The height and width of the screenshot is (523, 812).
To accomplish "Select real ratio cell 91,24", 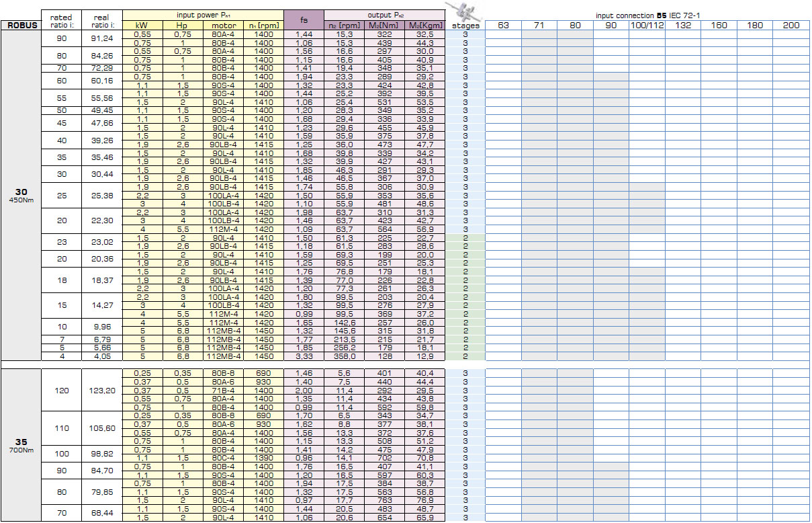I will click(101, 38).
